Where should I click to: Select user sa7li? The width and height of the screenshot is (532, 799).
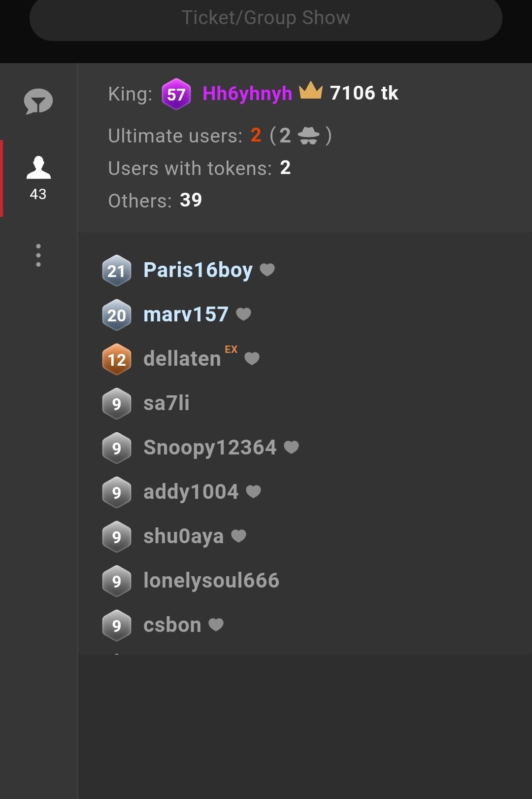pyautogui.click(x=166, y=403)
